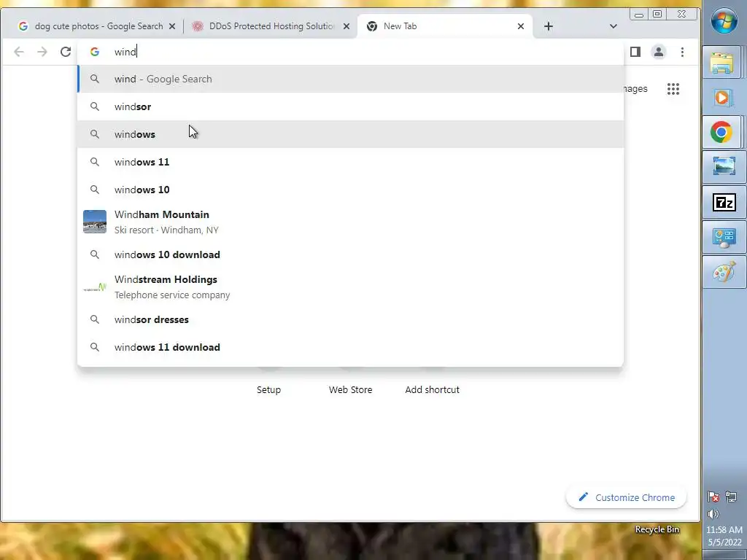Image resolution: width=747 pixels, height=560 pixels.
Task: Select the windows suggestion
Action: (350, 134)
